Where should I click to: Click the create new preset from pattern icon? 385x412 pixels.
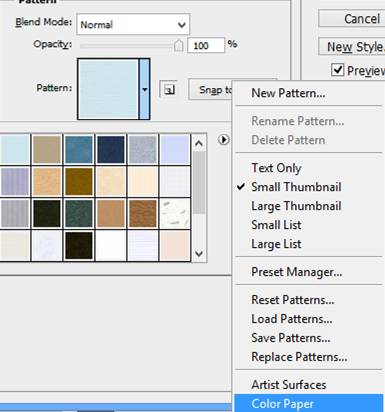click(169, 89)
